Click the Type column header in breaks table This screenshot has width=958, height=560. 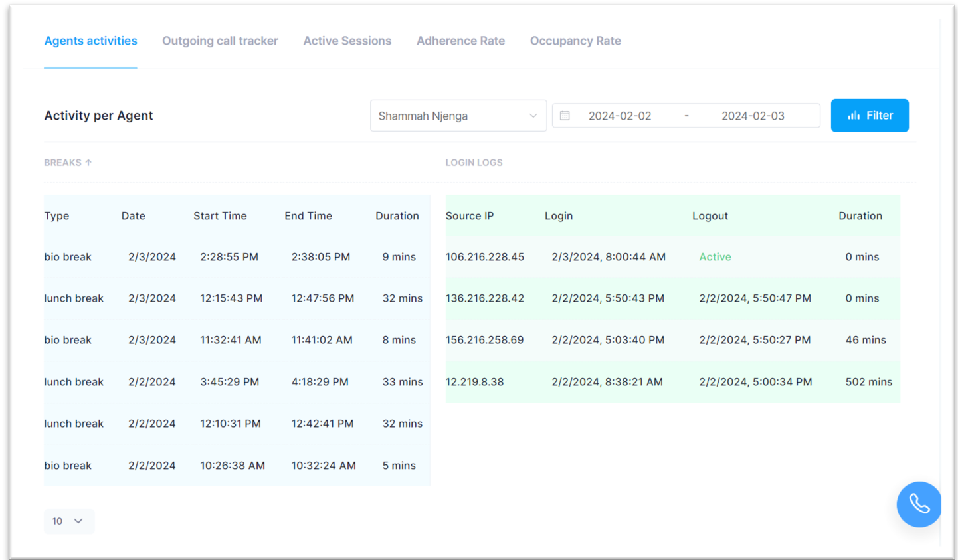(x=56, y=216)
